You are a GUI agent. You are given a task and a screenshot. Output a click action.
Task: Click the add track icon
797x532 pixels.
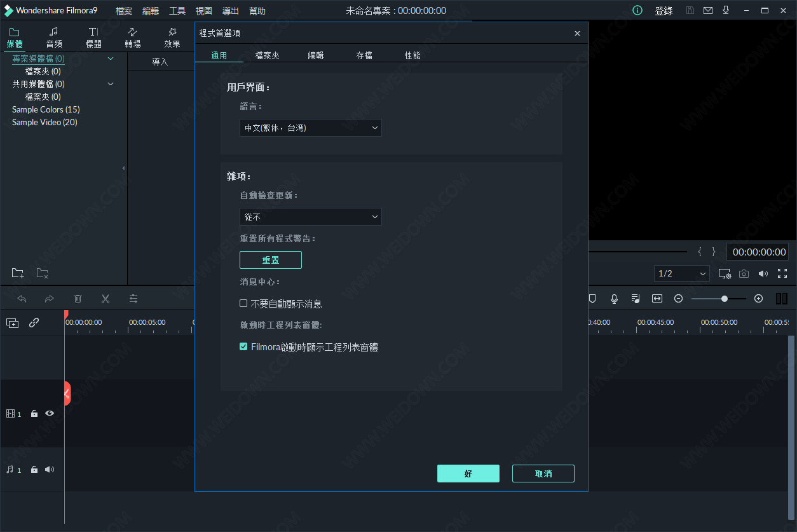point(12,323)
